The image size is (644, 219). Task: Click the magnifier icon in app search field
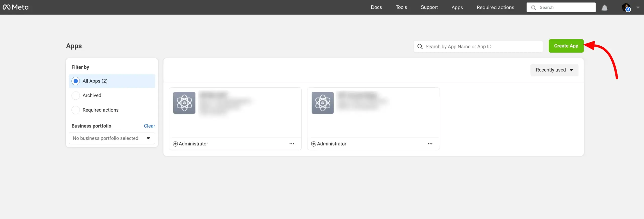click(x=420, y=47)
